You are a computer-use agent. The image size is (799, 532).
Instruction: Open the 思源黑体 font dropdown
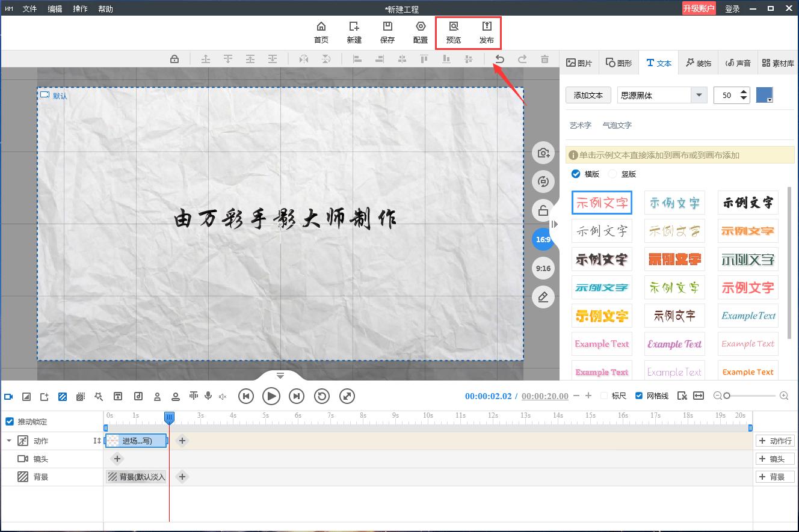coord(699,95)
